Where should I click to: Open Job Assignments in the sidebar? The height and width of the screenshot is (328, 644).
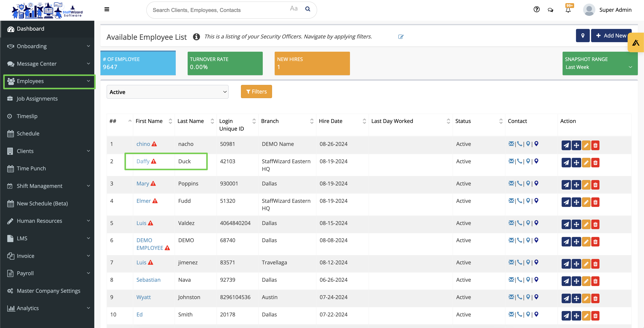tap(37, 99)
